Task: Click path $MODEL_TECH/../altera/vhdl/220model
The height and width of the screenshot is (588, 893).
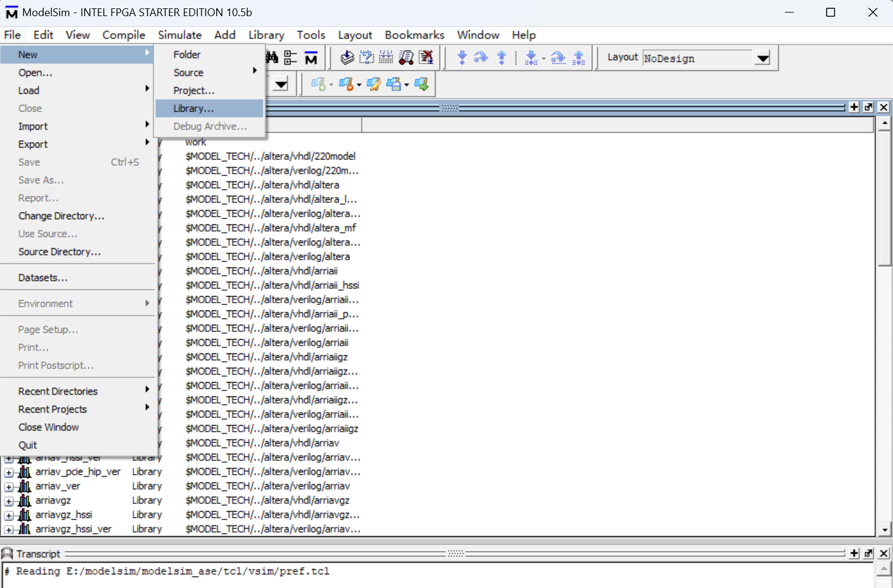Action: coord(271,156)
